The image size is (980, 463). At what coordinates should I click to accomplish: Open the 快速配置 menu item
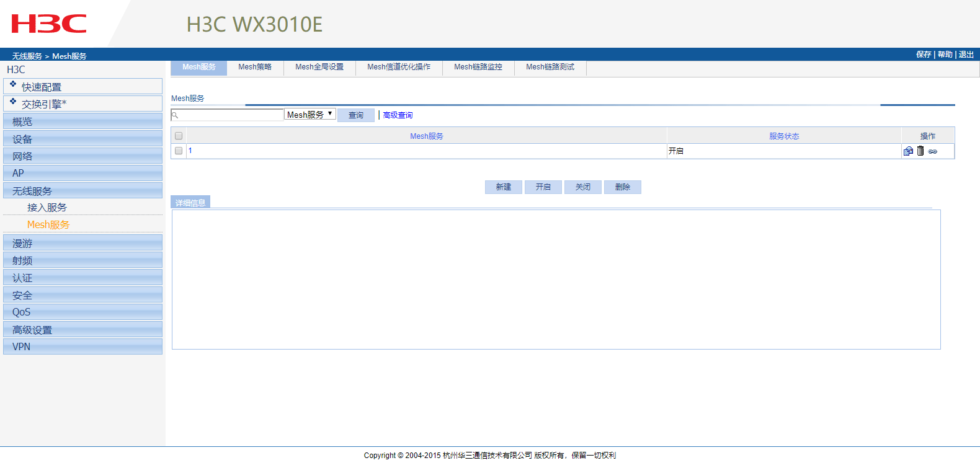[82, 86]
